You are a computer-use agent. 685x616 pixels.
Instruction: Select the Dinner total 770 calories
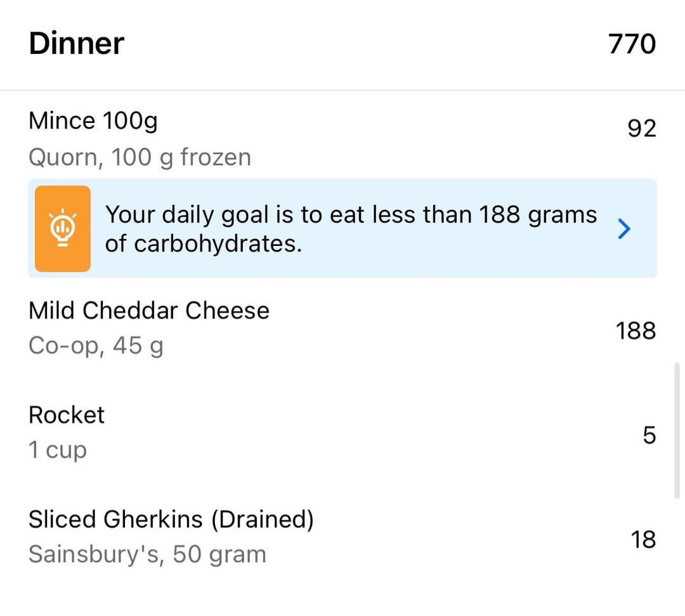coord(632,44)
